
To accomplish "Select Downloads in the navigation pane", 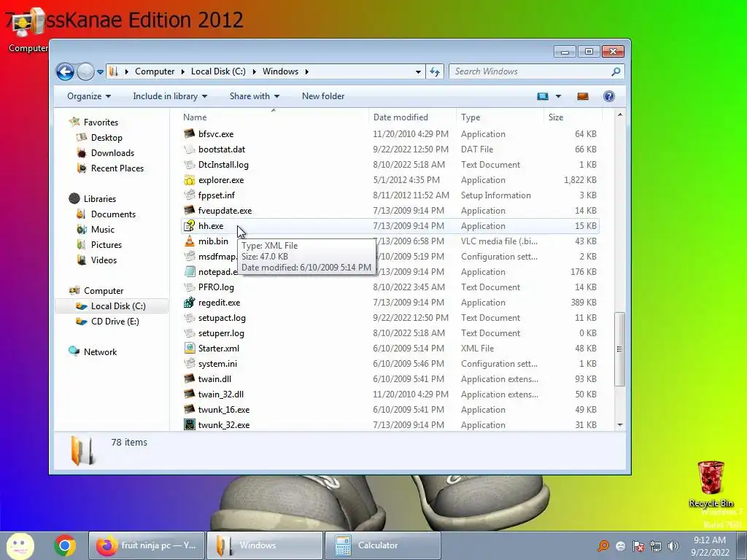I will point(112,153).
